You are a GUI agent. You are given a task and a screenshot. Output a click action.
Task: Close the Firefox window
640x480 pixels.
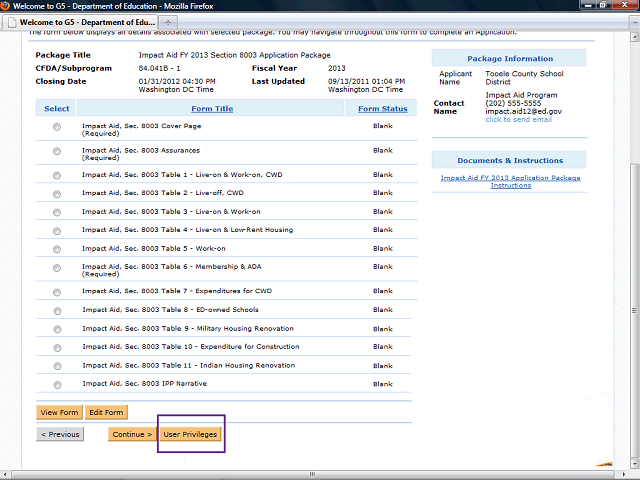click(625, 5)
